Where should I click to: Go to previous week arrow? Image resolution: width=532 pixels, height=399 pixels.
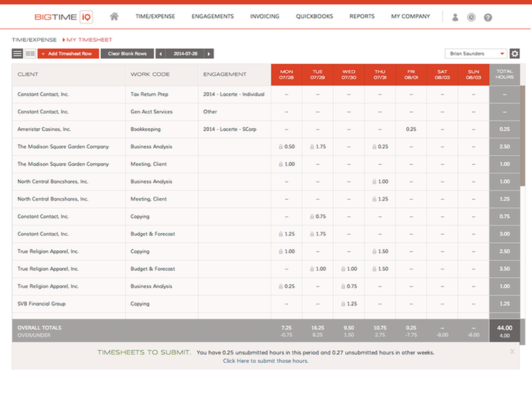[x=160, y=54]
